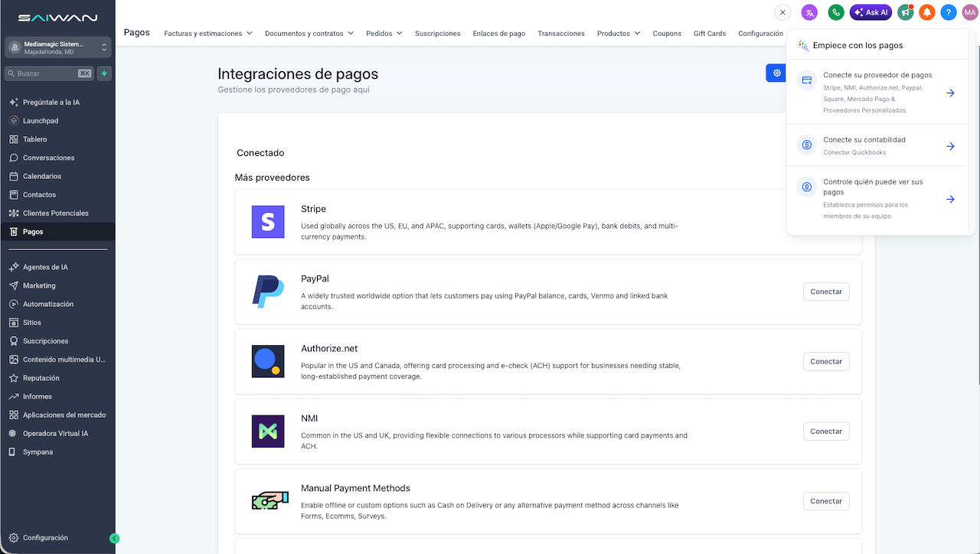Click the NMI logo

268,431
